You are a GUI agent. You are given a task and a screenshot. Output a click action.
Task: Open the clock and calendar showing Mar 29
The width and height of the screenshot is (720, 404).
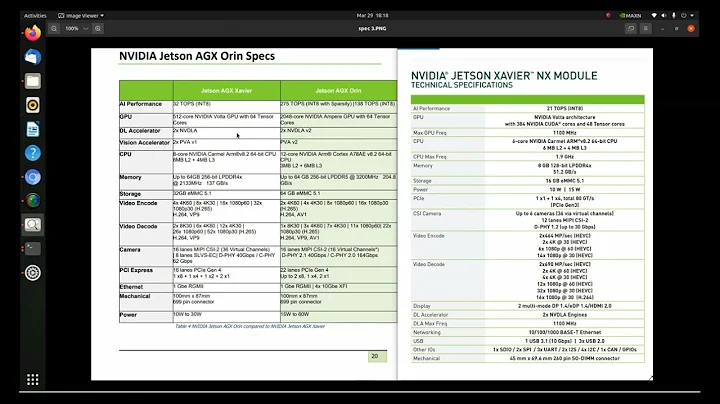point(372,16)
